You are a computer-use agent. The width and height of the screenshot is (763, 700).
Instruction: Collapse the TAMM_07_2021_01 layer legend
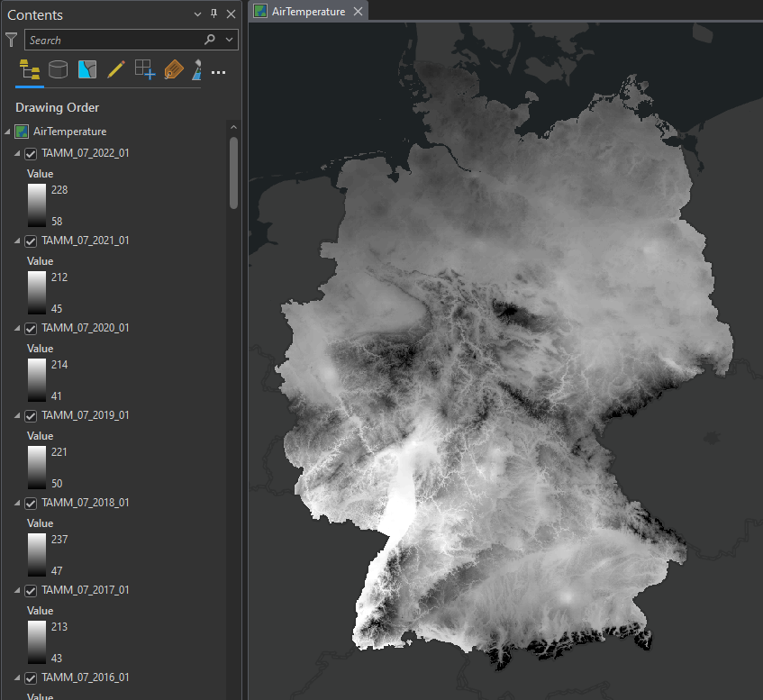17,241
